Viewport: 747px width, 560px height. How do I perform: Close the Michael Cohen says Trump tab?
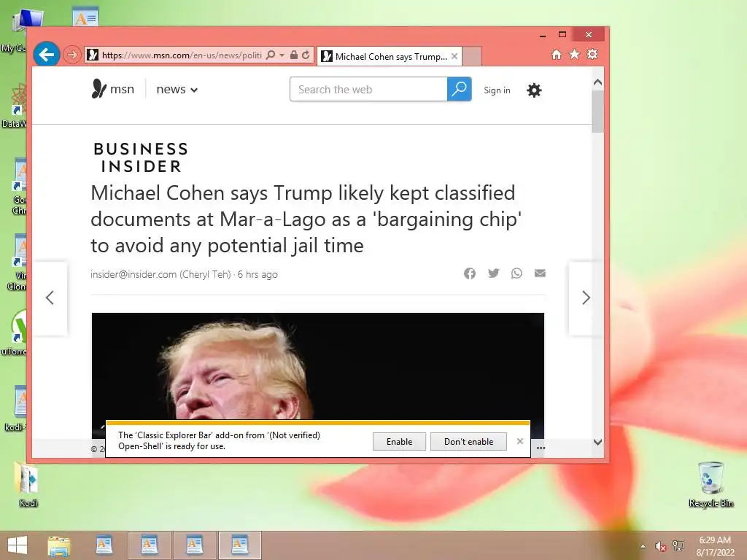454,56
